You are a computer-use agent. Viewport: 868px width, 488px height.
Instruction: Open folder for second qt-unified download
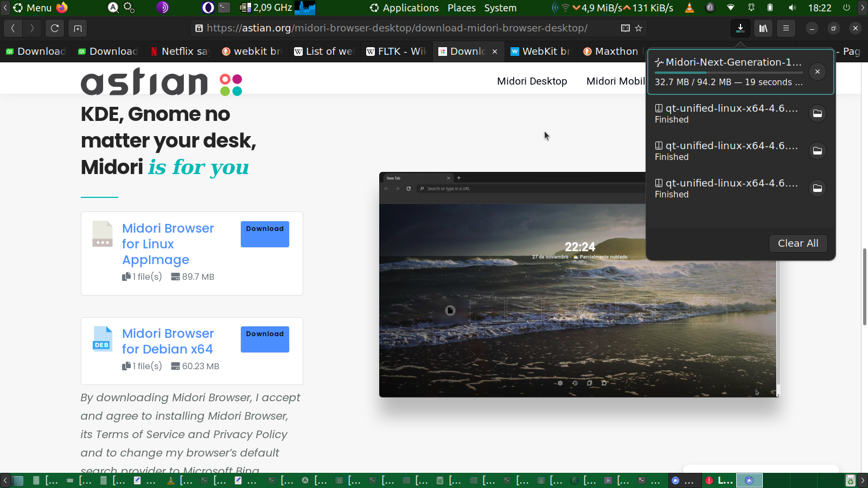pyautogui.click(x=818, y=151)
